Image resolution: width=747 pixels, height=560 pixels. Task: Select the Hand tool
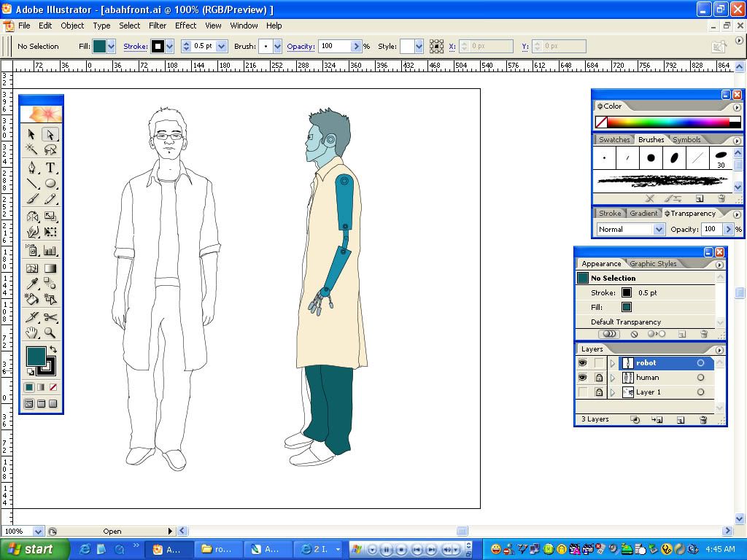click(x=31, y=332)
